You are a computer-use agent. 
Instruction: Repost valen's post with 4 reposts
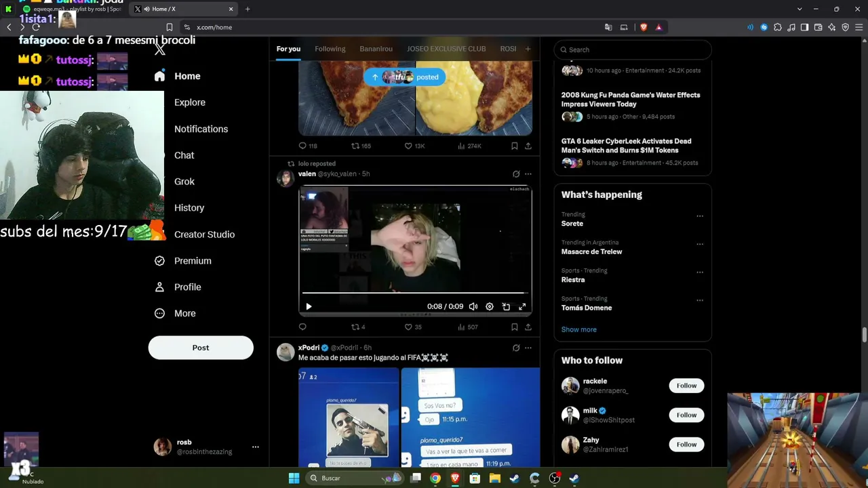coord(358,327)
